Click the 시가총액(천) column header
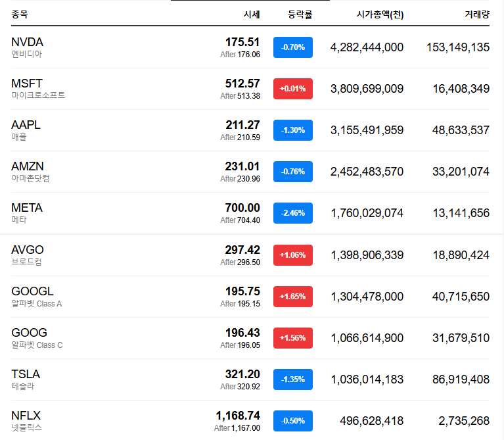504x440 pixels. pyautogui.click(x=380, y=14)
